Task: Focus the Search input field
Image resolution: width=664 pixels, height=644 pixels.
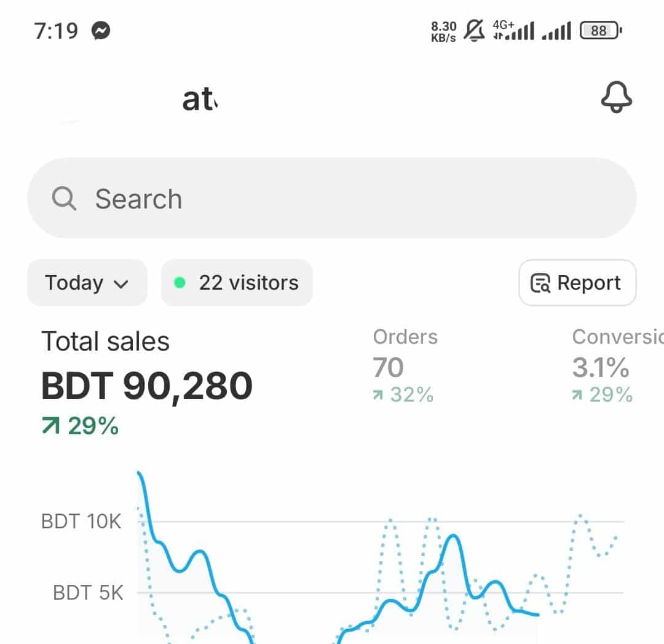Action: (331, 198)
